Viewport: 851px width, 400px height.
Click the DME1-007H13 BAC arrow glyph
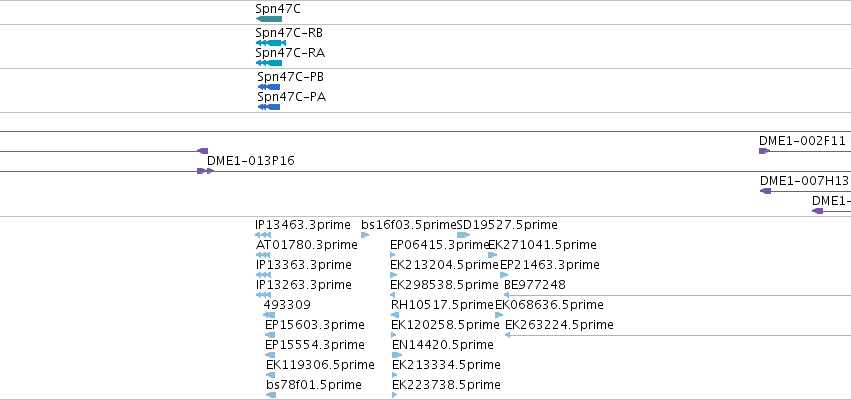766,191
